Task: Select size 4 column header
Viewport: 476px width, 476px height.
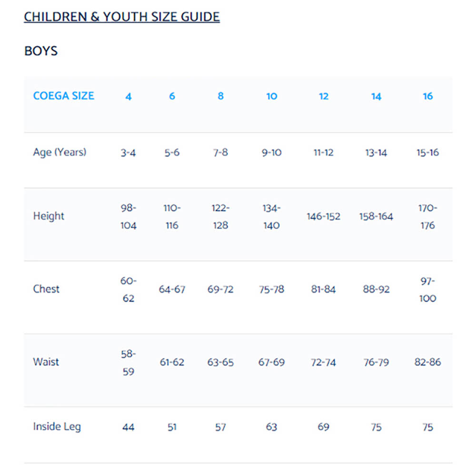Action: tap(129, 97)
